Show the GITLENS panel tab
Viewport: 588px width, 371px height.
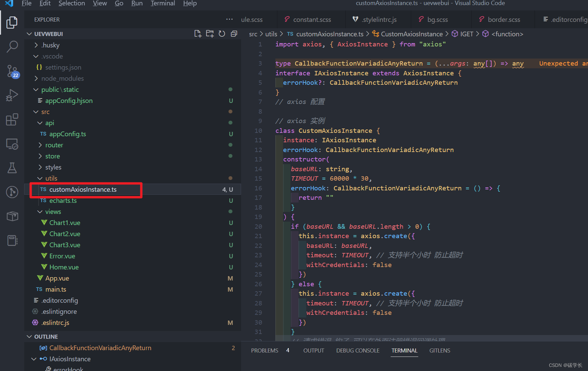(x=440, y=350)
